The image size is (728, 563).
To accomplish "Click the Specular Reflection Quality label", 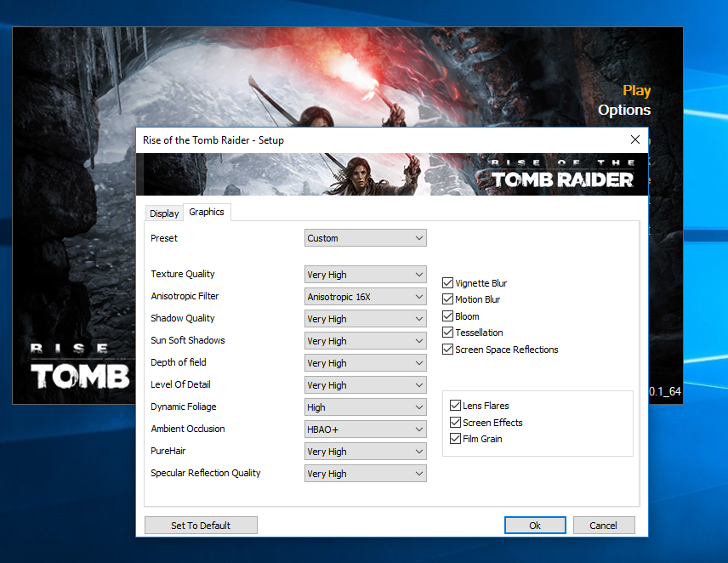I will coord(206,473).
